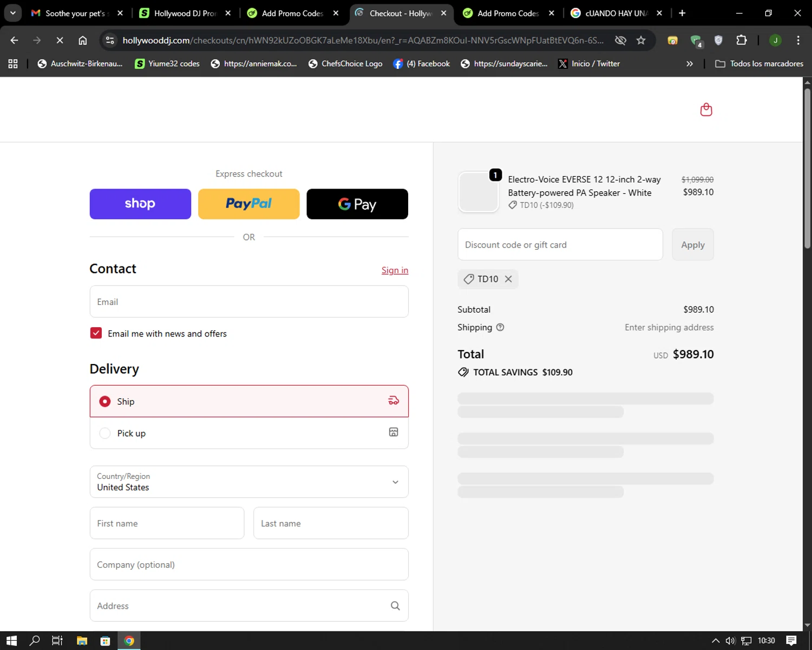
Task: Open the shield extension icon
Action: click(x=718, y=40)
